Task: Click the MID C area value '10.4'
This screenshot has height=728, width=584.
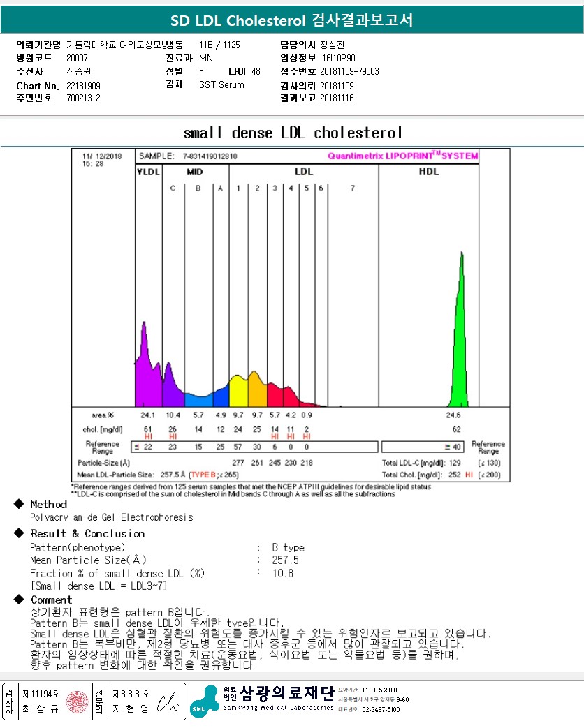Action: pos(173,415)
